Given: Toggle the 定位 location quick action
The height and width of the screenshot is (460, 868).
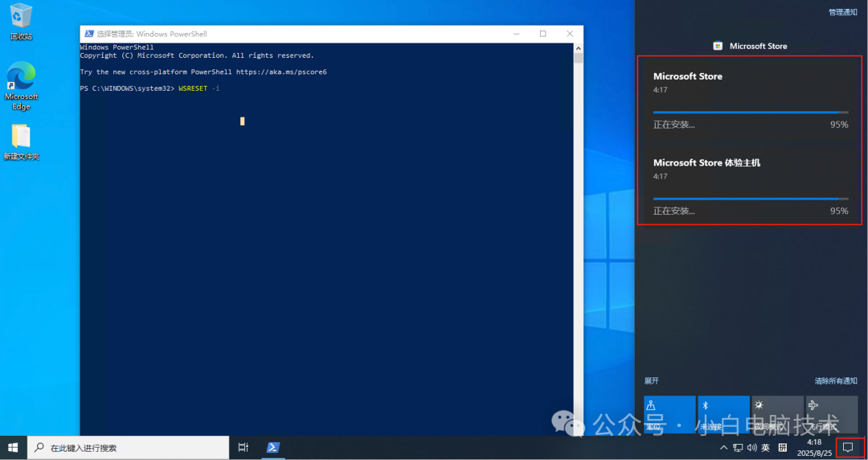Looking at the screenshot, I should pos(669,414).
